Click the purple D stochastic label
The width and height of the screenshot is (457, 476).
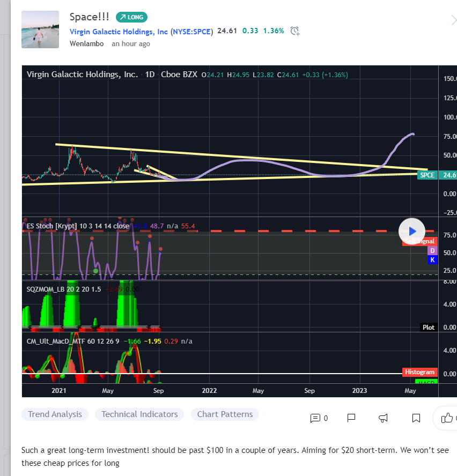[x=432, y=251]
